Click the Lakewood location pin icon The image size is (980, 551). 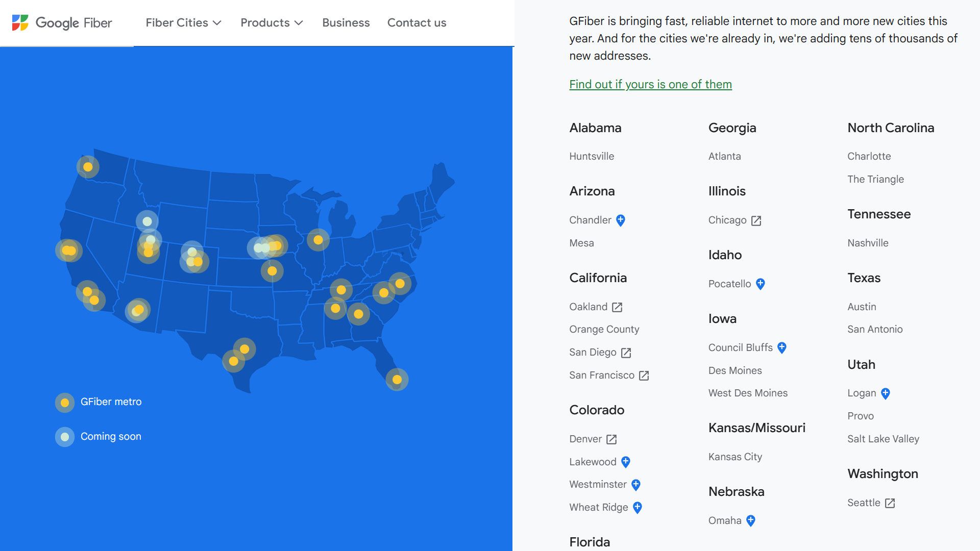pyautogui.click(x=625, y=462)
